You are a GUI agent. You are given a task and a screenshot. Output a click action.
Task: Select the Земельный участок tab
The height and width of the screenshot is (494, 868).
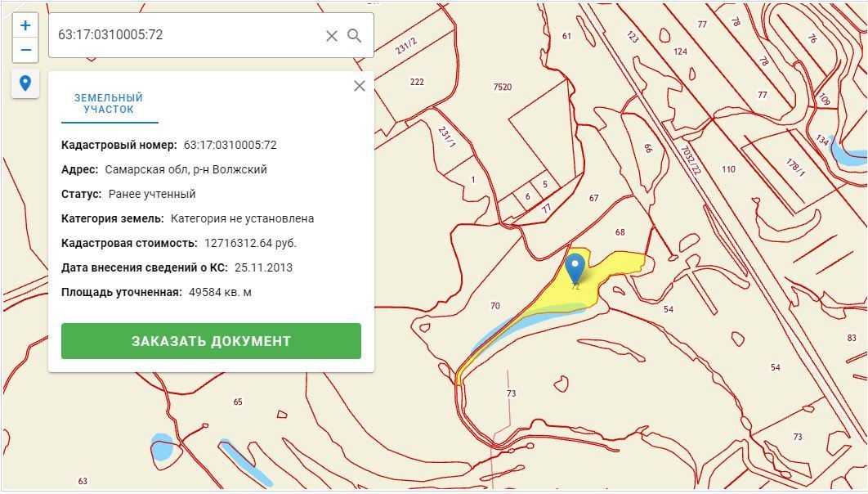(x=109, y=104)
